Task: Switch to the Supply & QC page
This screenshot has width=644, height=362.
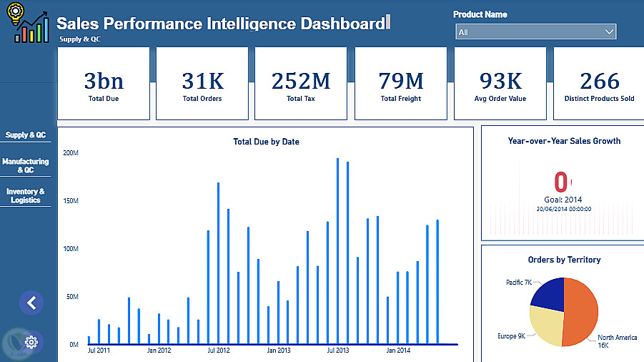Action: [x=26, y=134]
